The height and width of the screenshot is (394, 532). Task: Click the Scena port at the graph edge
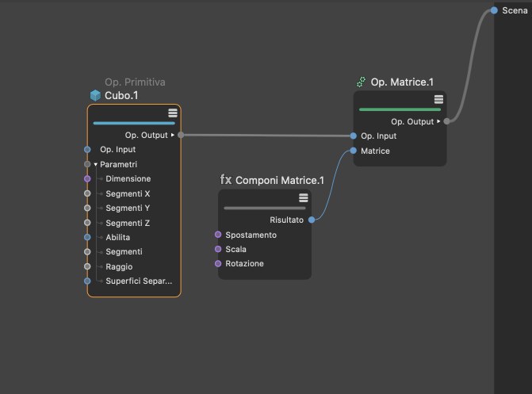click(x=494, y=10)
